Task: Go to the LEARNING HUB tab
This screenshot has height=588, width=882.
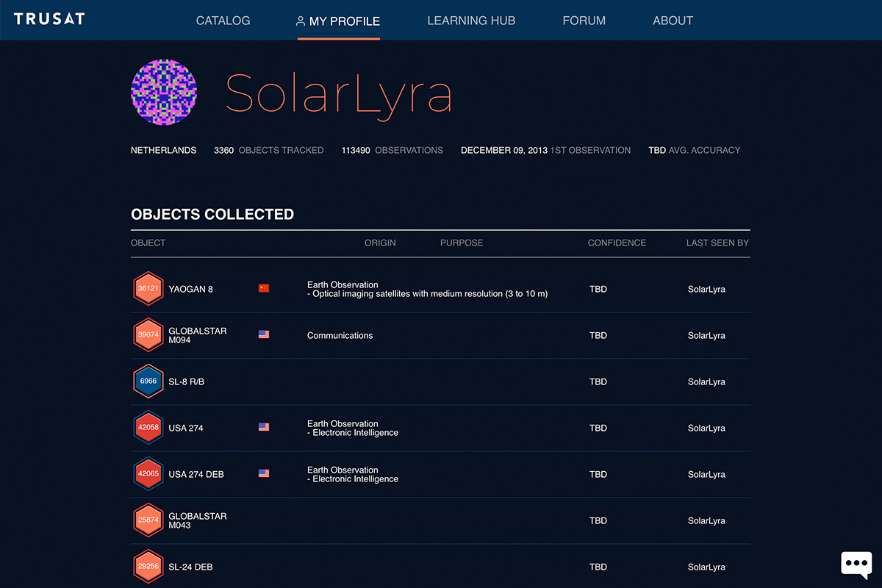Action: [471, 21]
